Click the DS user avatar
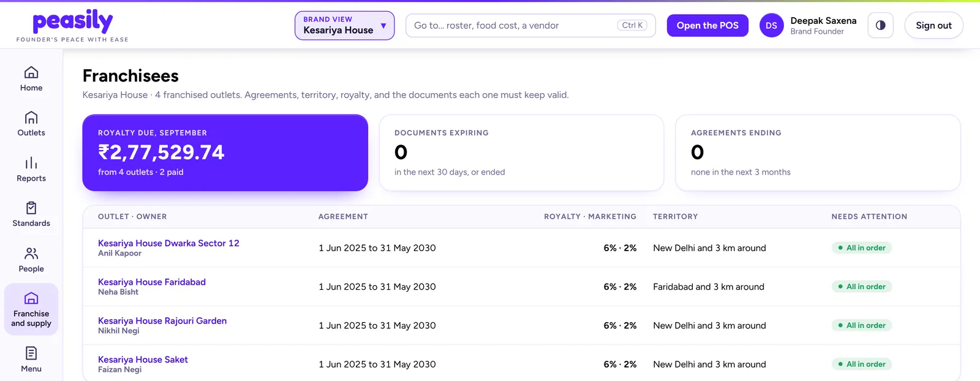This screenshot has width=980, height=381. pyautogui.click(x=771, y=26)
